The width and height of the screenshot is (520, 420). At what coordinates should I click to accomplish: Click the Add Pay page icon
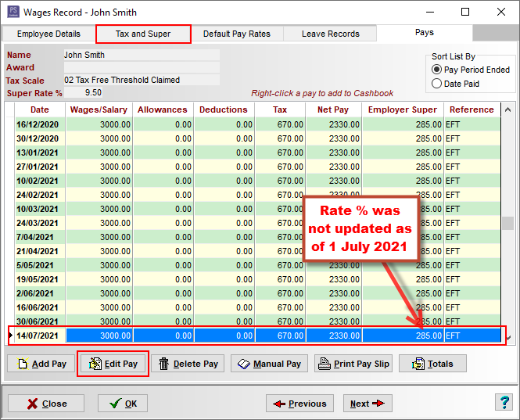23,364
